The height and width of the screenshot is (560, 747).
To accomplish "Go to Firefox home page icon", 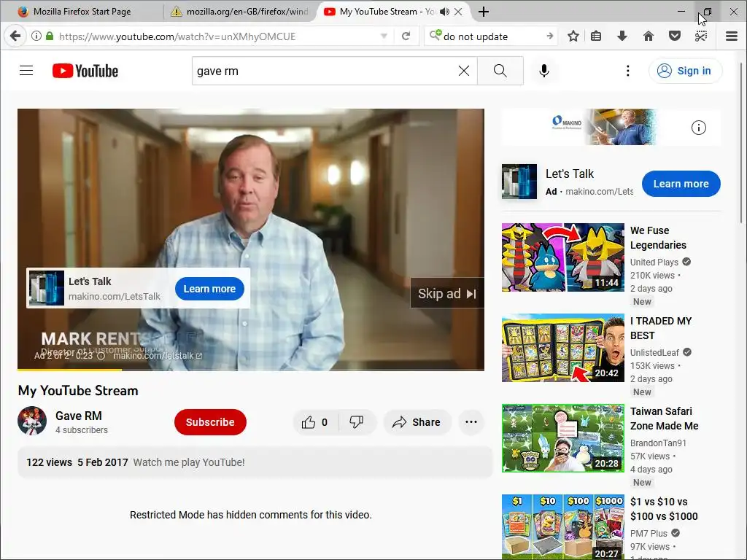I will pyautogui.click(x=649, y=36).
